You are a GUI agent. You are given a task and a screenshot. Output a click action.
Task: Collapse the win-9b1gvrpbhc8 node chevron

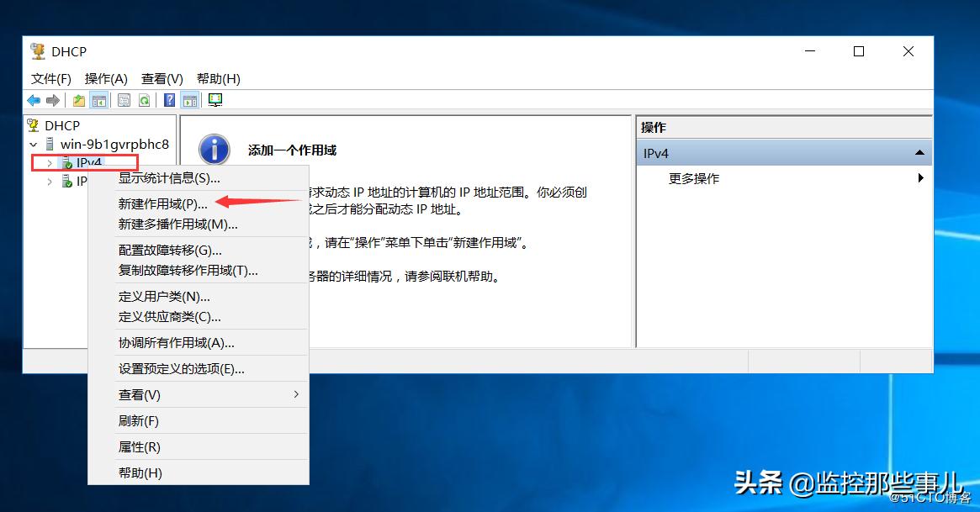34,144
